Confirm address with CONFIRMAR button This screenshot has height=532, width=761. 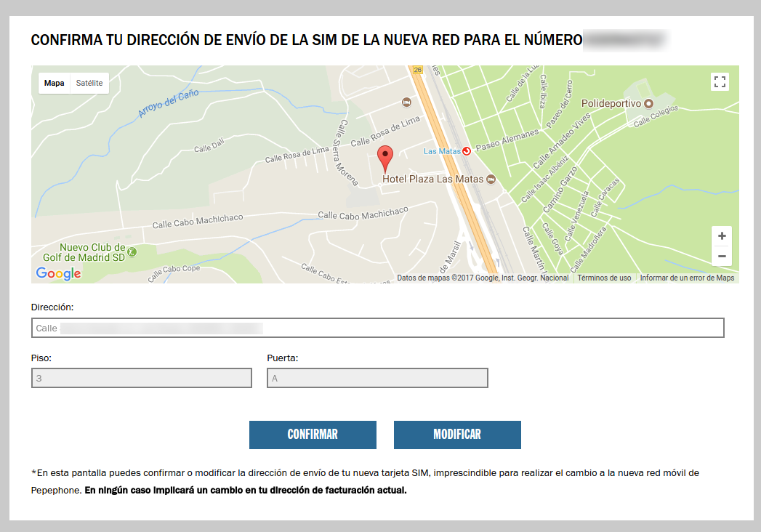[313, 435]
